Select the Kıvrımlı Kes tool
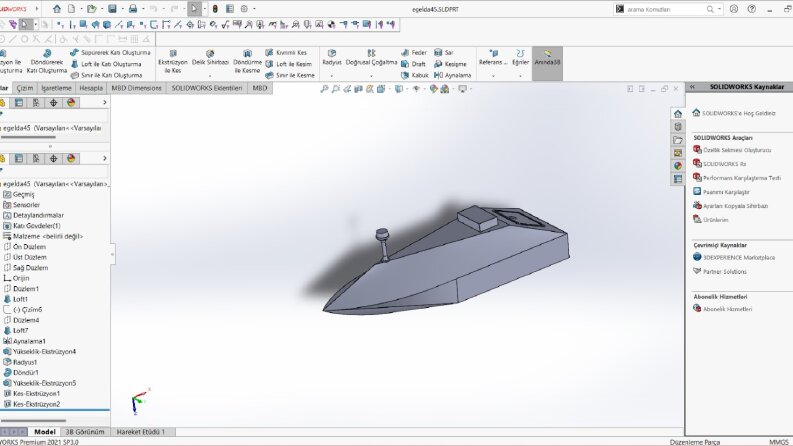 (x=286, y=53)
